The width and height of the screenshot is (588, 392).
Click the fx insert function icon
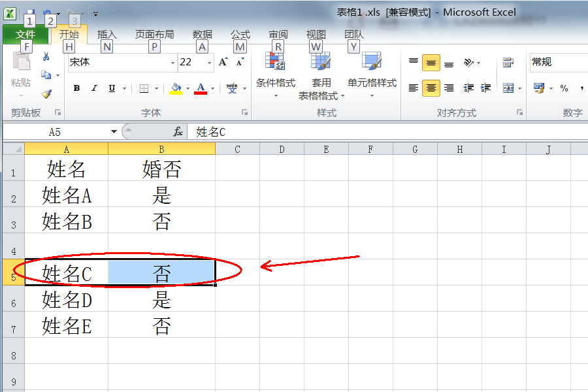pyautogui.click(x=178, y=132)
